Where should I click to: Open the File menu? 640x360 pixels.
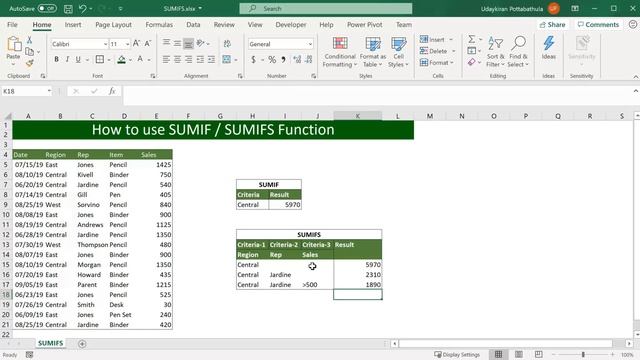click(12, 24)
